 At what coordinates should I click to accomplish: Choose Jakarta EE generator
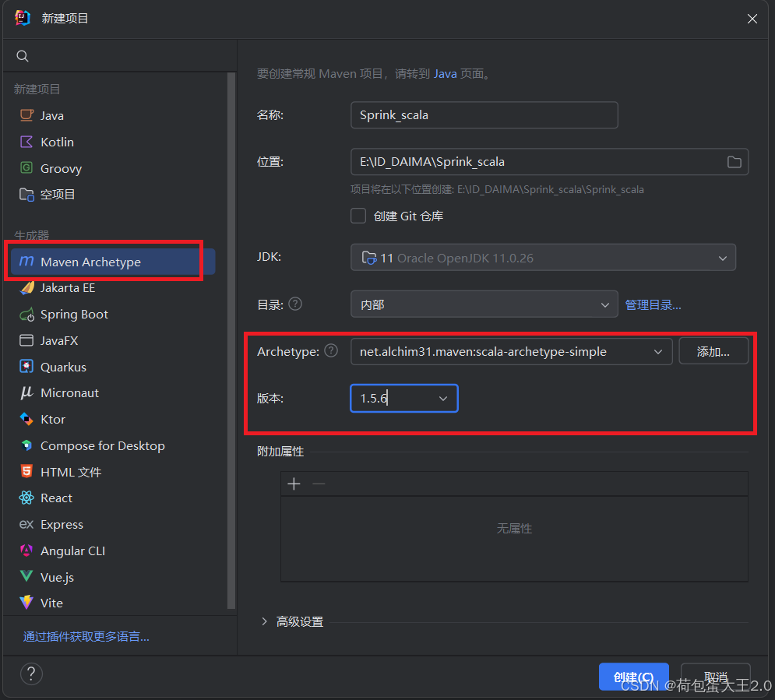tap(68, 288)
